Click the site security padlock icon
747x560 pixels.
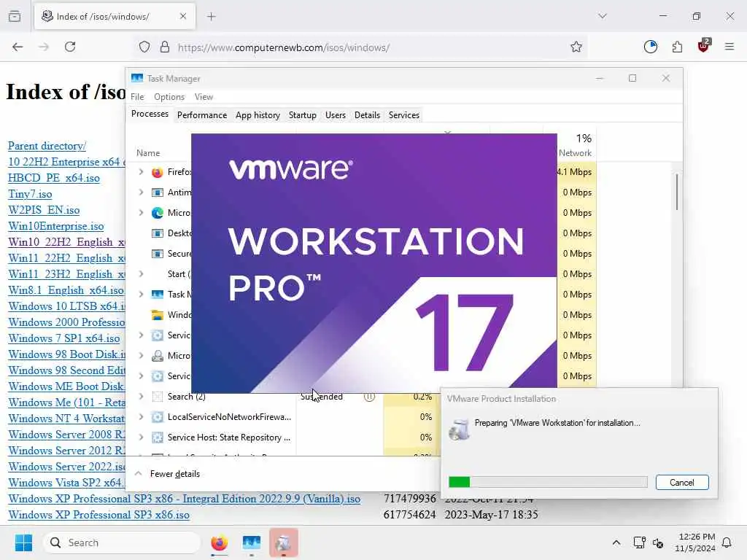point(165,47)
